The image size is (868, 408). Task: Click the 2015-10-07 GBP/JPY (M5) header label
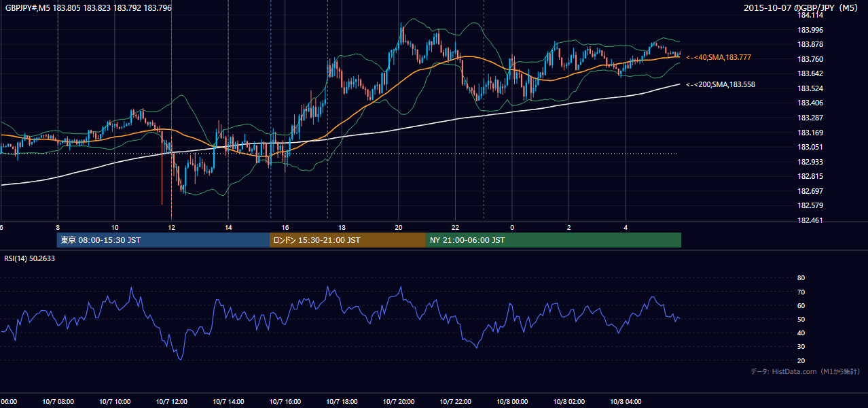(801, 7)
